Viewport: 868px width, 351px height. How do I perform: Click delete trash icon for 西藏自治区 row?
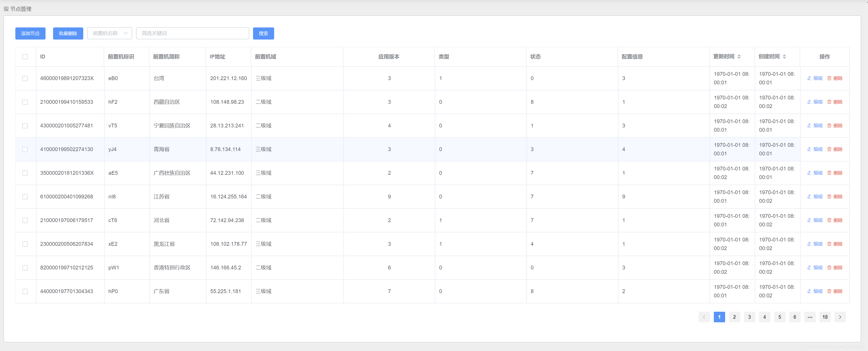coord(829,102)
